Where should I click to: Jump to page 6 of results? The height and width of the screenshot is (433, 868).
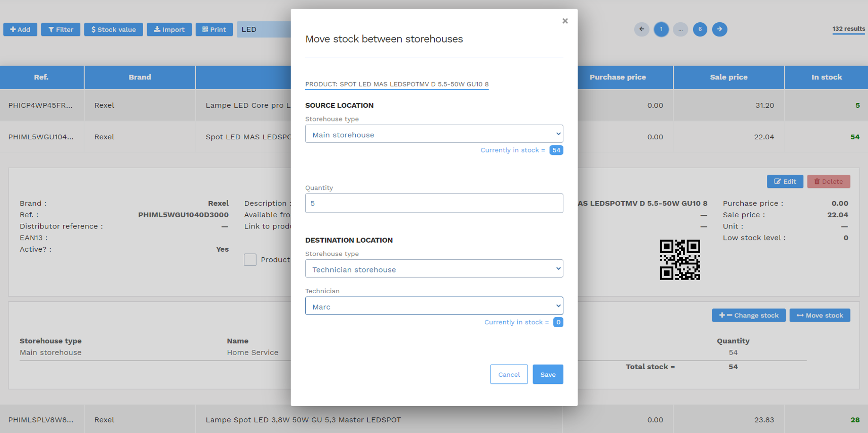pyautogui.click(x=700, y=29)
